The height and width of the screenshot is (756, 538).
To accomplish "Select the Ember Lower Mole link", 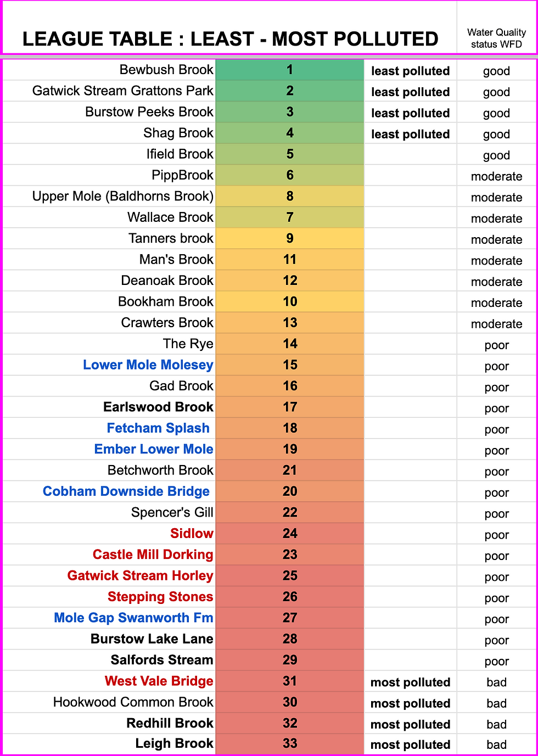I will click(x=154, y=449).
